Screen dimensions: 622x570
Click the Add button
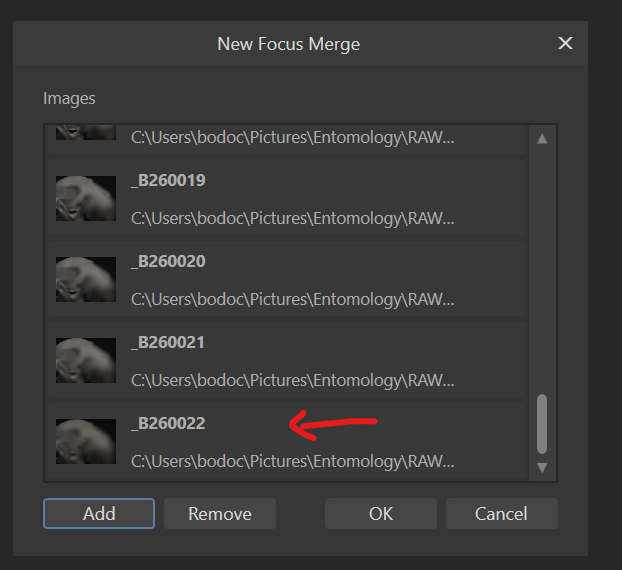pyautogui.click(x=99, y=513)
